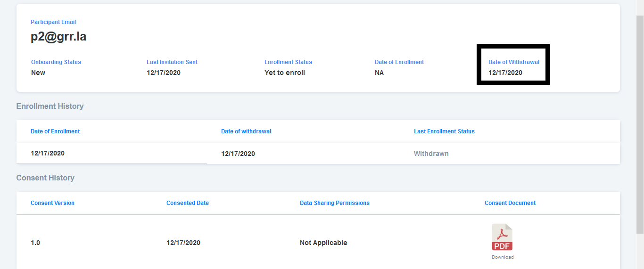The width and height of the screenshot is (644, 269).
Task: Select the consented date 12/17/2020 cell
Action: (183, 243)
